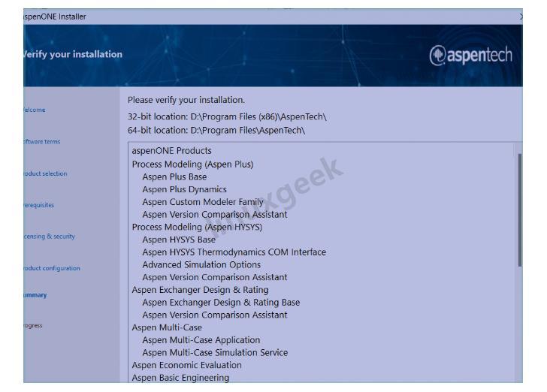Select the 'Aspen Multi-Case' group row
Viewport: 547px width, 392px height.
point(167,327)
